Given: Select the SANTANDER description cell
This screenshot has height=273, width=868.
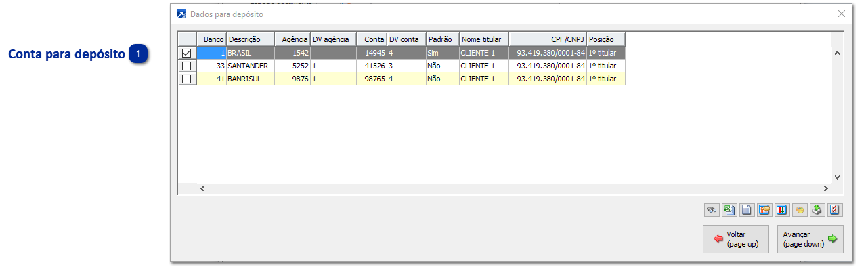Looking at the screenshot, I should (x=251, y=66).
